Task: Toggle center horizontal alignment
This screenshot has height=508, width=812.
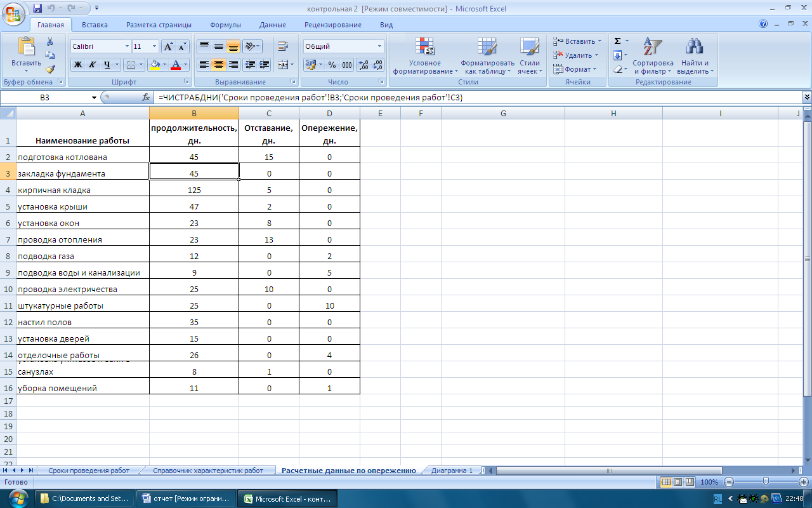Action: click(219, 65)
